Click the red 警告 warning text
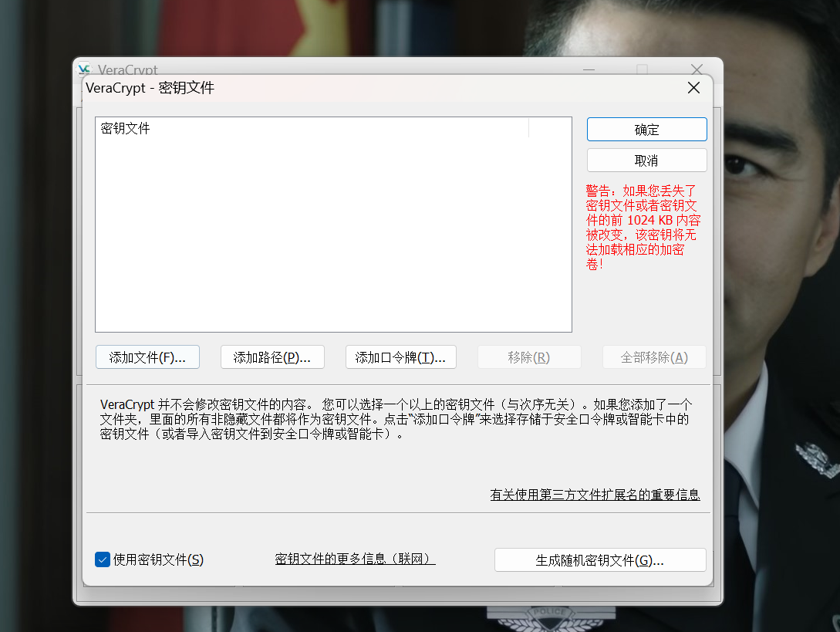The width and height of the screenshot is (840, 632). click(x=643, y=228)
